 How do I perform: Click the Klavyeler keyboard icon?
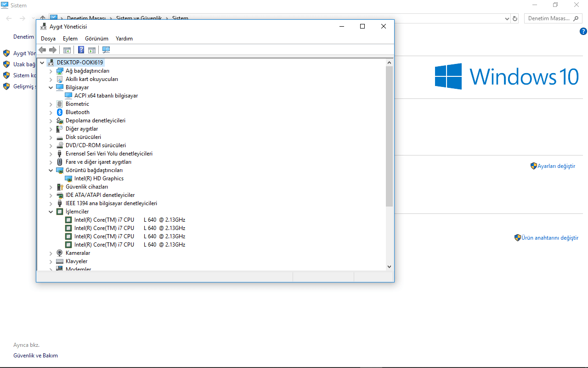point(60,261)
